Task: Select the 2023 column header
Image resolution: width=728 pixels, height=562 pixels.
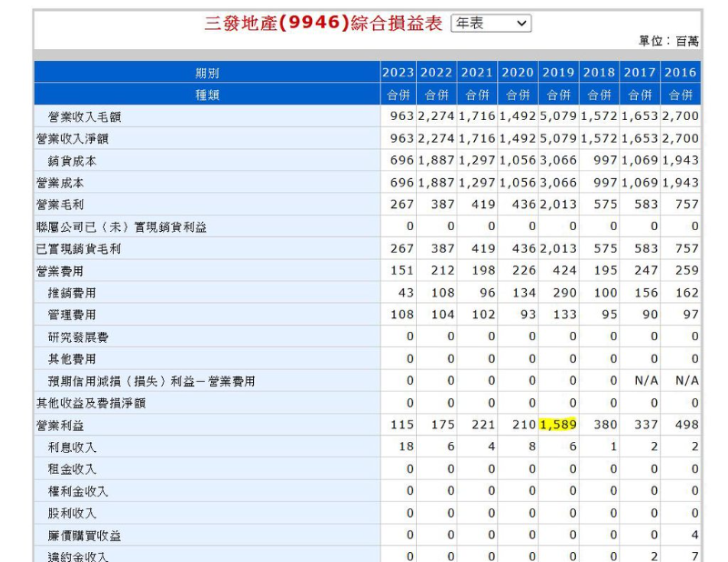Action: [398, 73]
